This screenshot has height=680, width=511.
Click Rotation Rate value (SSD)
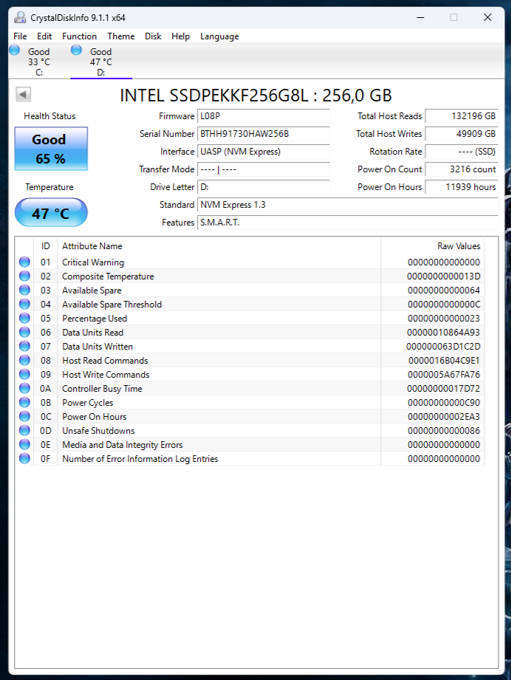tap(462, 152)
